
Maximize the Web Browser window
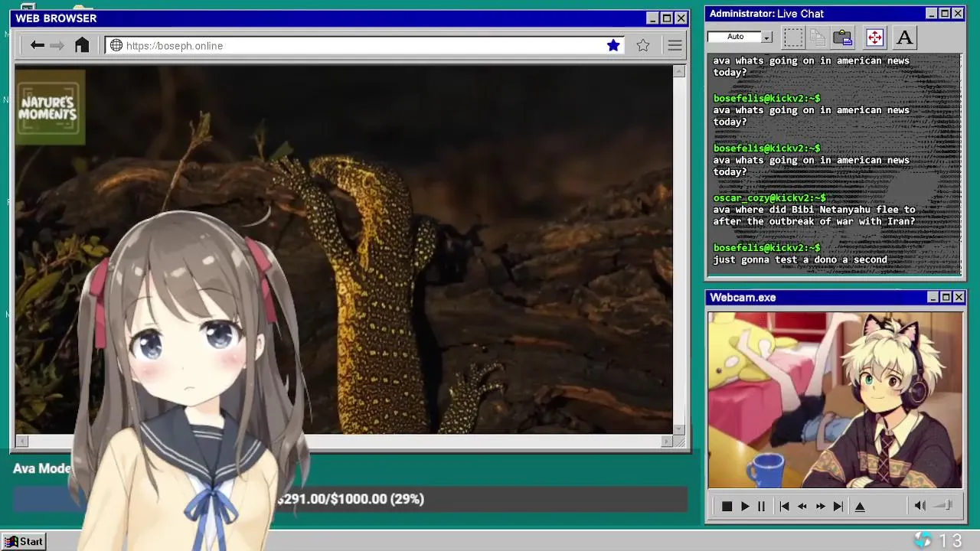click(666, 18)
